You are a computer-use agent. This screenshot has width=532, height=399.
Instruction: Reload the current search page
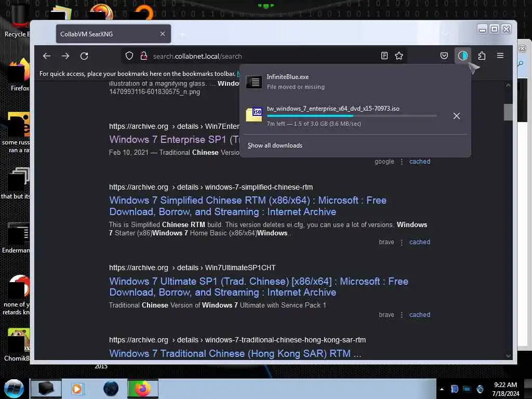click(84, 56)
